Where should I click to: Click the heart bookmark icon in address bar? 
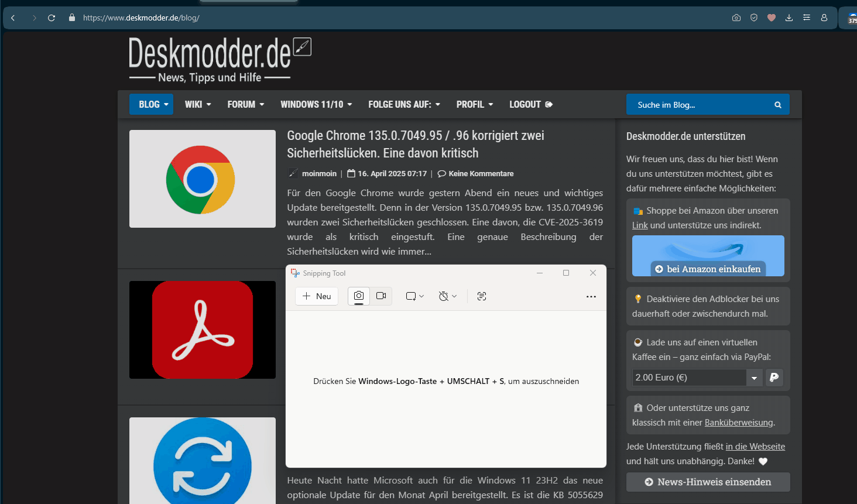click(772, 18)
